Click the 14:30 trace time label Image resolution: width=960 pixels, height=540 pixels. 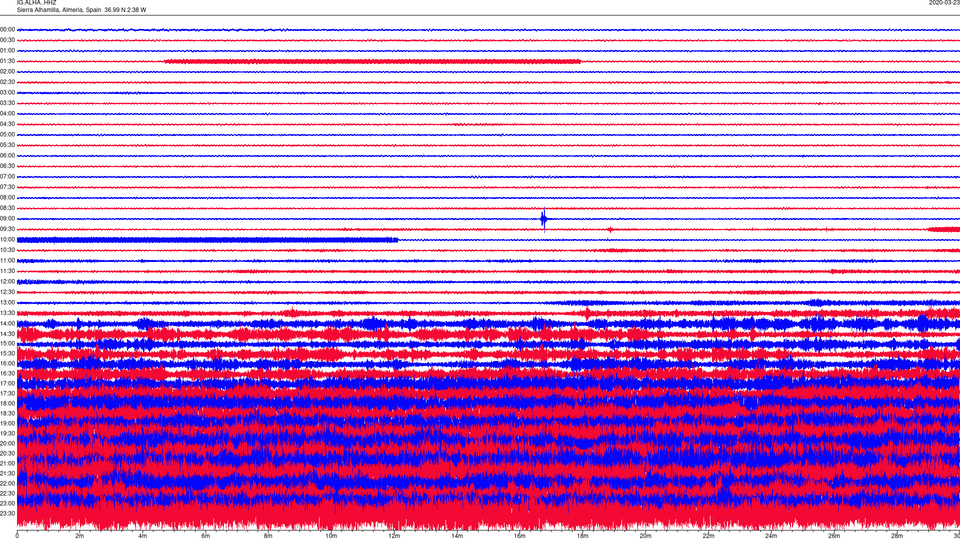point(7,334)
